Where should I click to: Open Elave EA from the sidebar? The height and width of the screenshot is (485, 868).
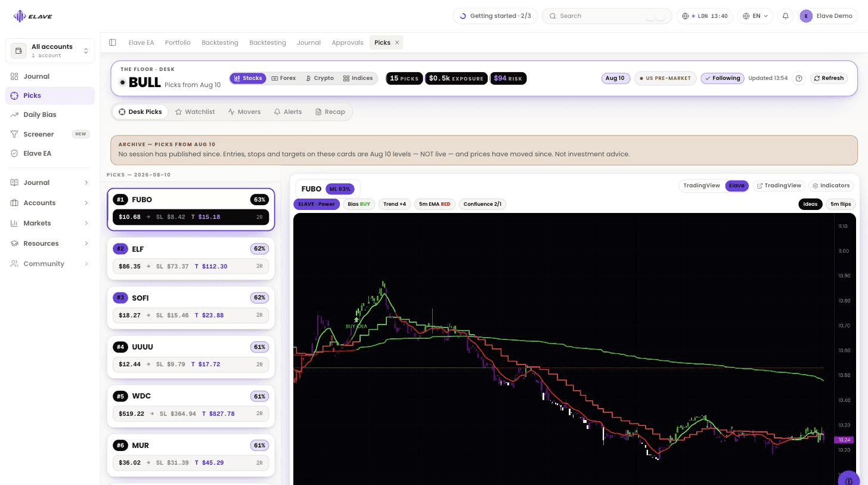tap(50, 153)
